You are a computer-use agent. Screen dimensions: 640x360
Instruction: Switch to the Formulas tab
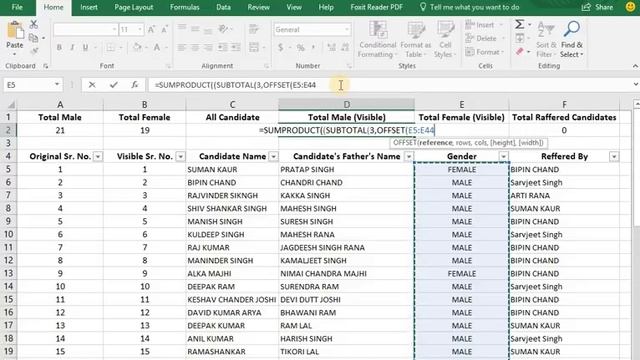coord(184,7)
